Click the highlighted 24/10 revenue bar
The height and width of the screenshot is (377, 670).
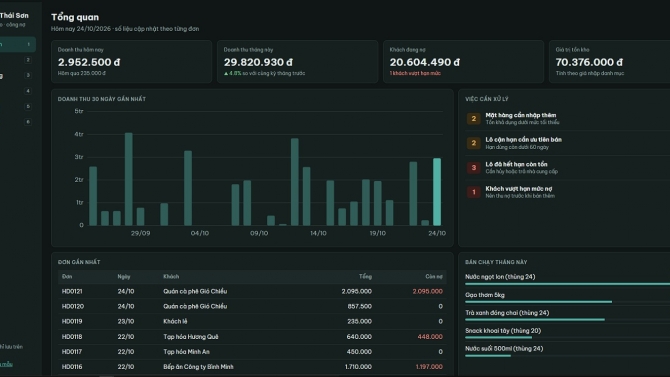coord(437,191)
